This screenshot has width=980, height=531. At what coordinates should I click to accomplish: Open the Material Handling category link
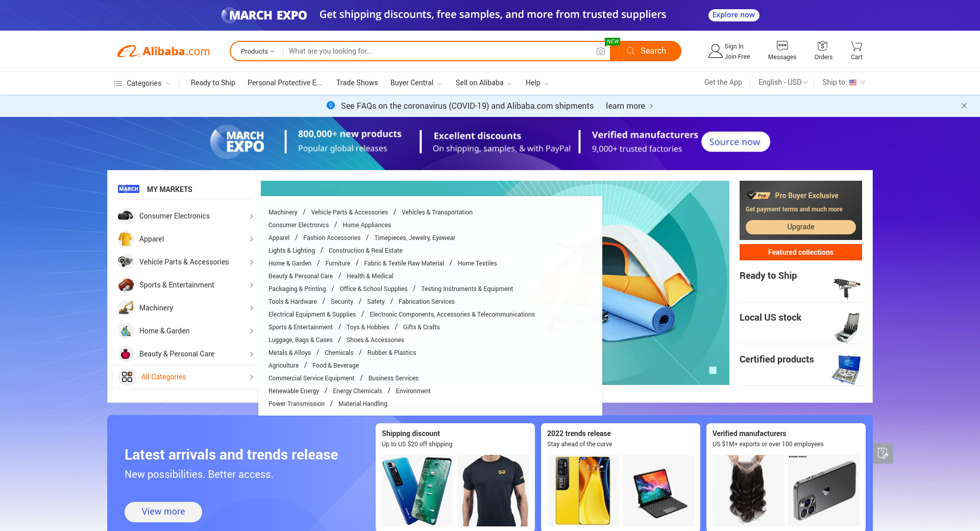(x=363, y=404)
